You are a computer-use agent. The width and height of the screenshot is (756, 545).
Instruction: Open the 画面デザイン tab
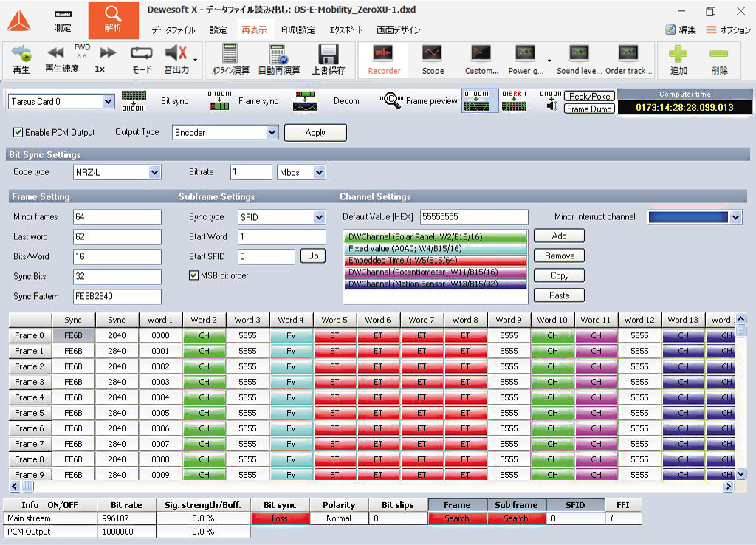coord(398,30)
